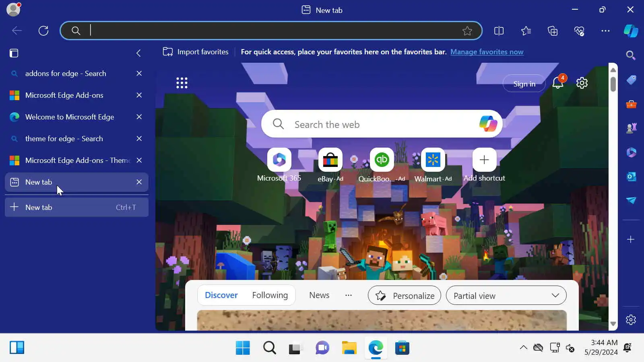Click Import favorites
This screenshot has height=362, width=644.
point(196,52)
